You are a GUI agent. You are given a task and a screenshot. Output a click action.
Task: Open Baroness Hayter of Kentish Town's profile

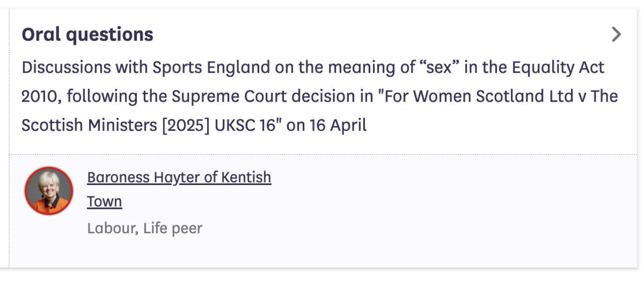click(179, 177)
